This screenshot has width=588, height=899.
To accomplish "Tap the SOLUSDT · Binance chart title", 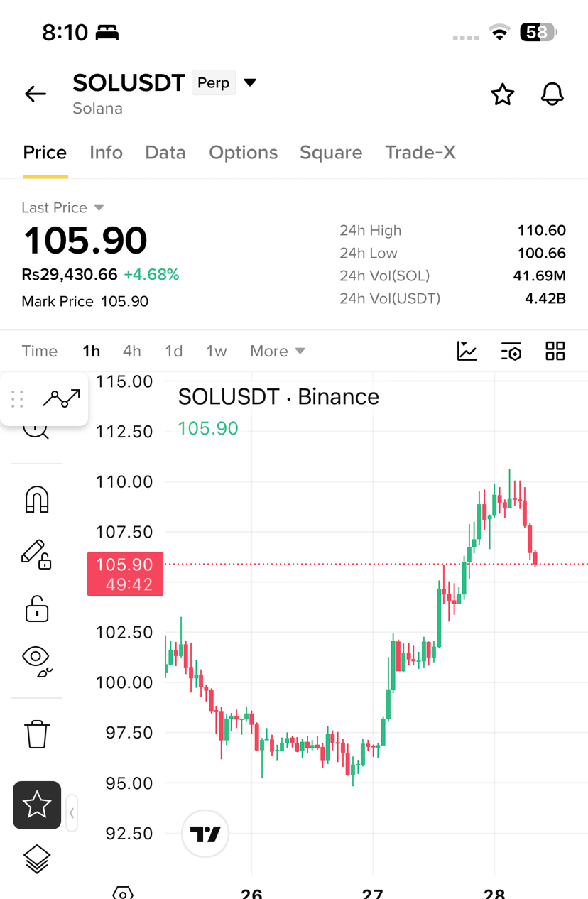I will 278,396.
